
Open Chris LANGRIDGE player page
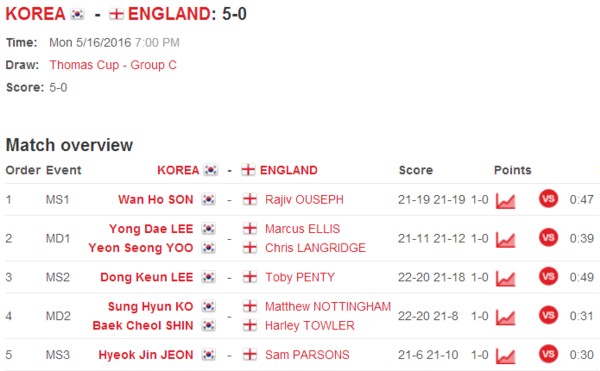[315, 248]
